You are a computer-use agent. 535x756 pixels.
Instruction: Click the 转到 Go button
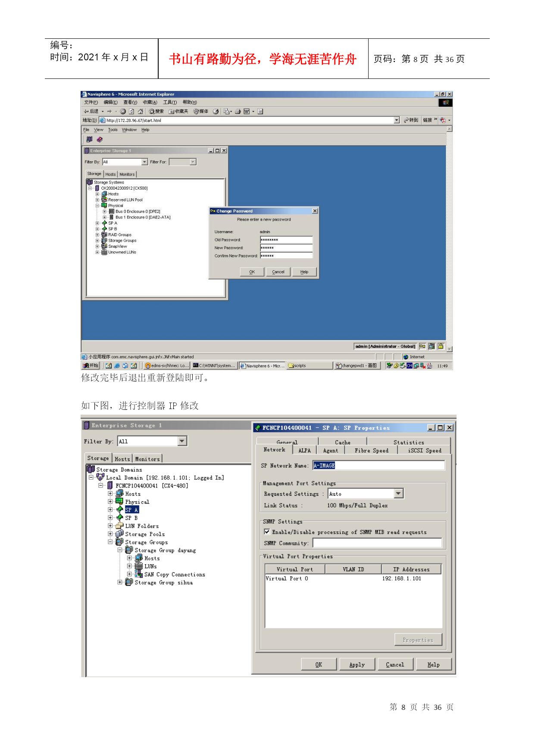411,120
